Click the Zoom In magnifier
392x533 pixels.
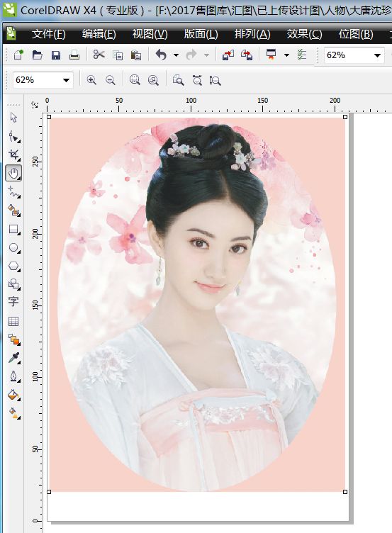(91, 80)
